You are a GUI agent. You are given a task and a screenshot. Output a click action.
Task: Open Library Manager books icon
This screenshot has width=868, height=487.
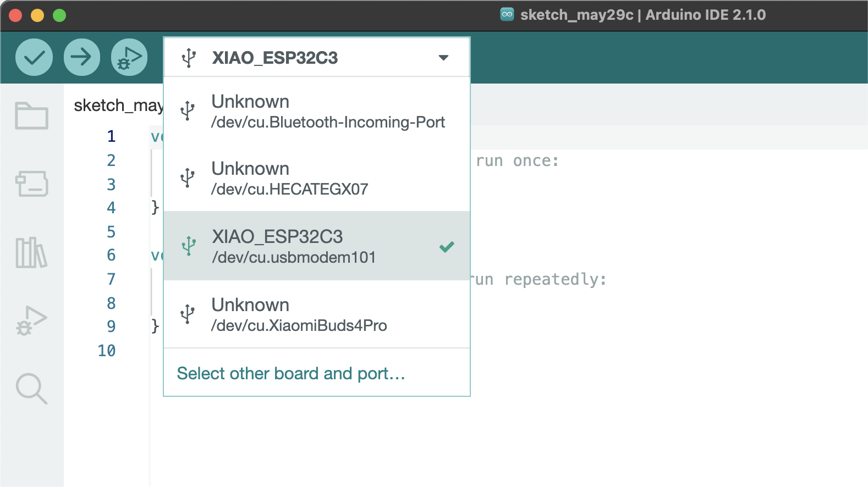[31, 253]
